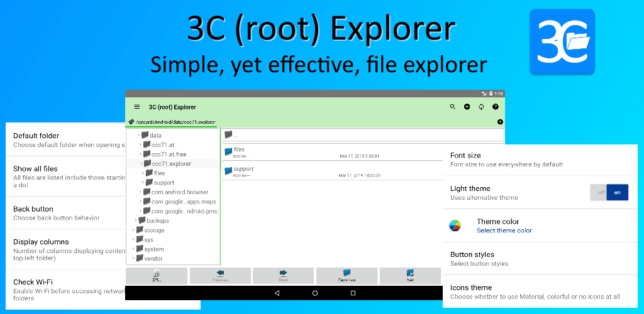Go up via the '..' parent row
Screen dimensions: 644x314
point(363,134)
